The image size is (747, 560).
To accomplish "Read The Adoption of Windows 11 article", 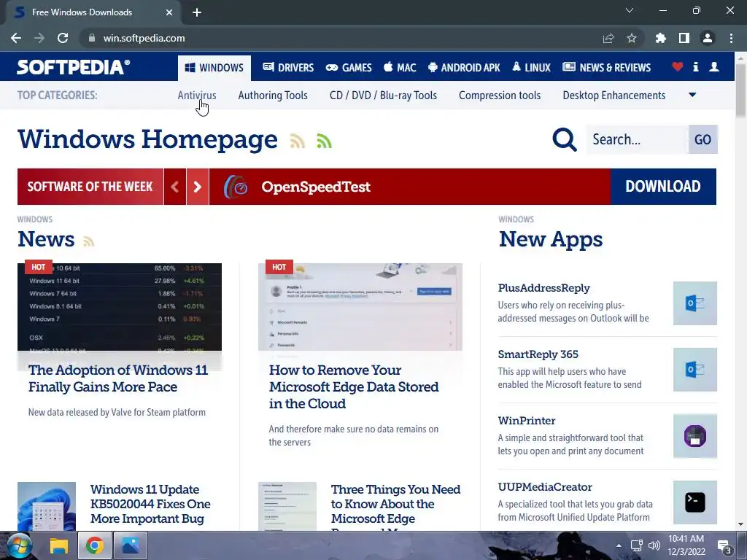I will point(117,378).
